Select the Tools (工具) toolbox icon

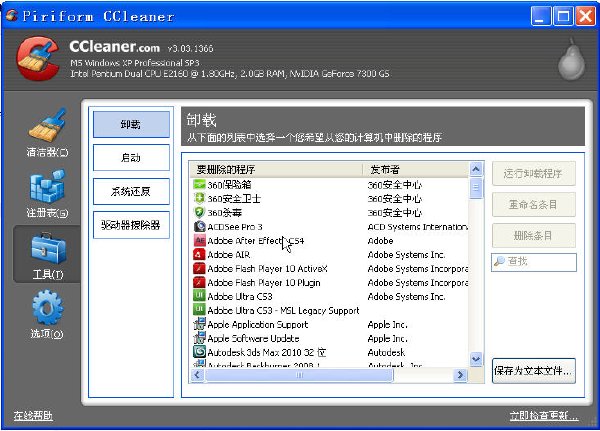pyautogui.click(x=47, y=248)
